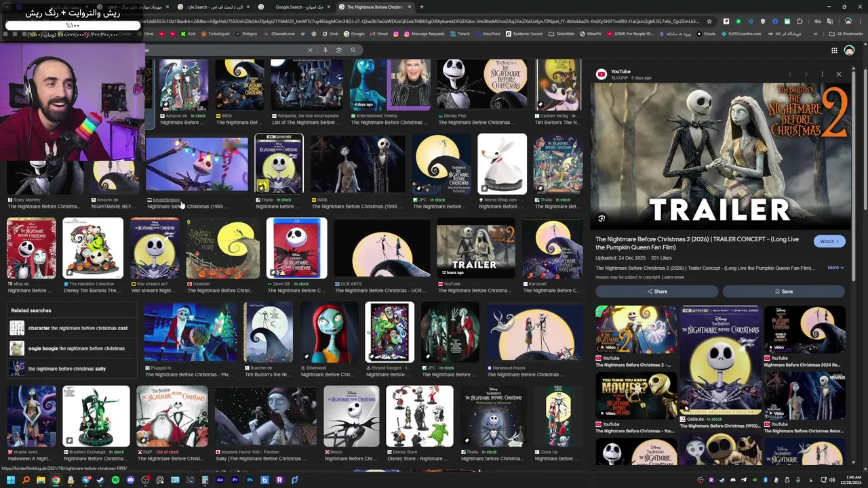The image size is (868, 488).
Task: Search by image using the Lens icon
Action: coord(339,49)
